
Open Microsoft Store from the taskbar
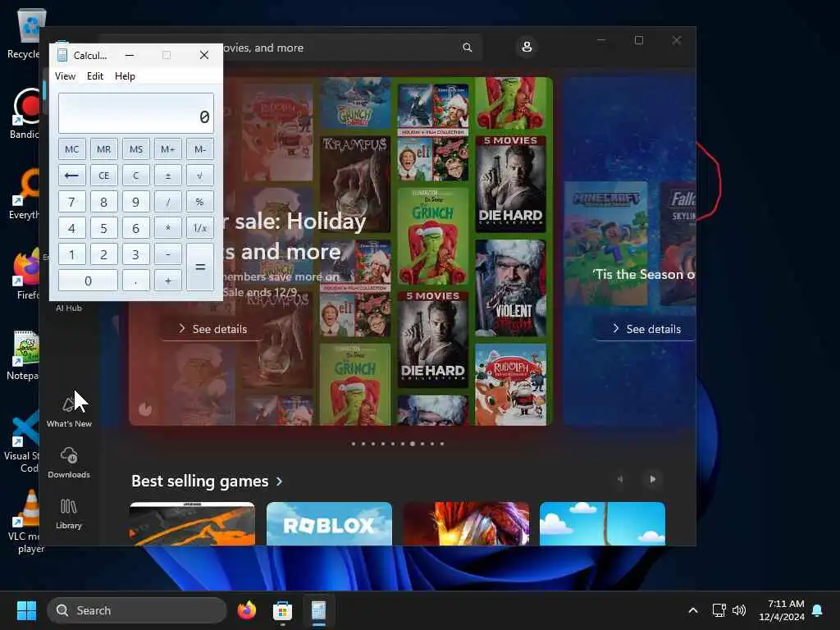point(282,610)
